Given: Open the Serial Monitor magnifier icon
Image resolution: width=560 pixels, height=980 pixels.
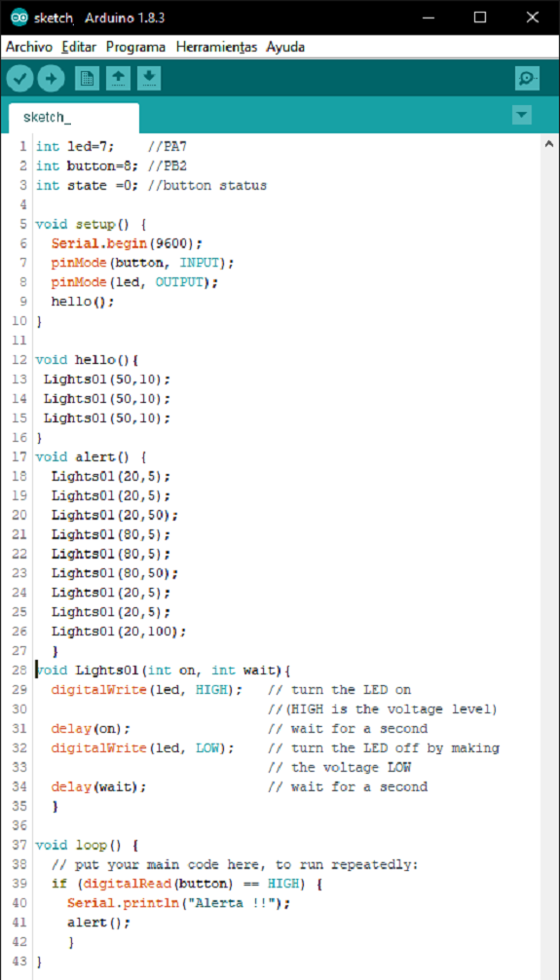Looking at the screenshot, I should click(x=527, y=79).
